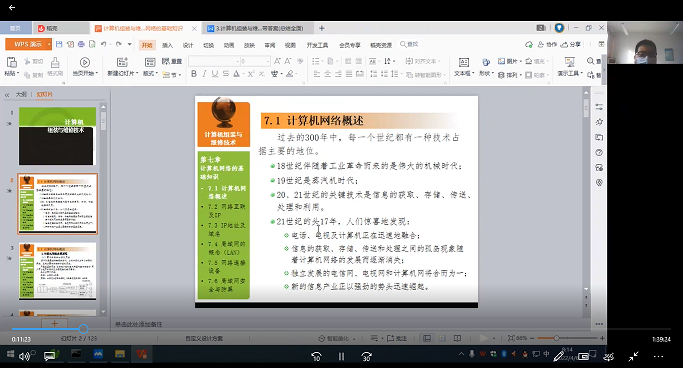Screen dimensions: 683x368
Task: Click the video progress slider handle
Action: (x=84, y=329)
